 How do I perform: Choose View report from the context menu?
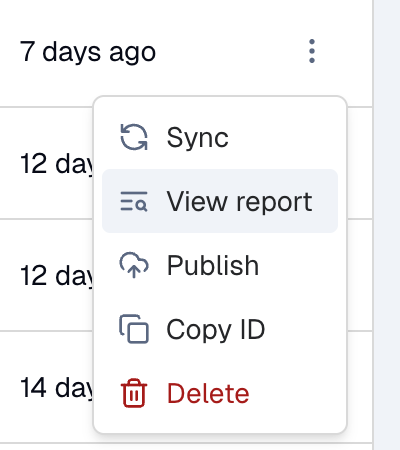pos(220,201)
